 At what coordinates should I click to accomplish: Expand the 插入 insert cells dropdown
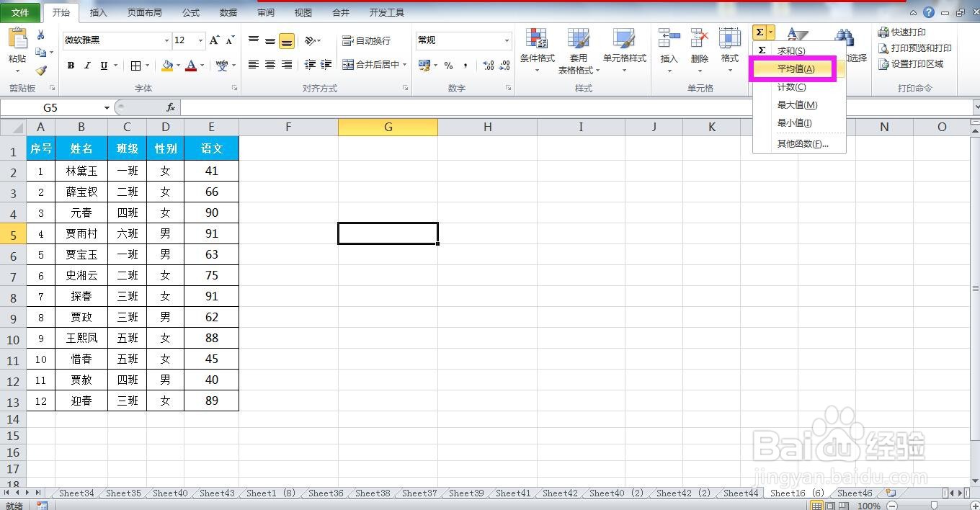click(669, 71)
